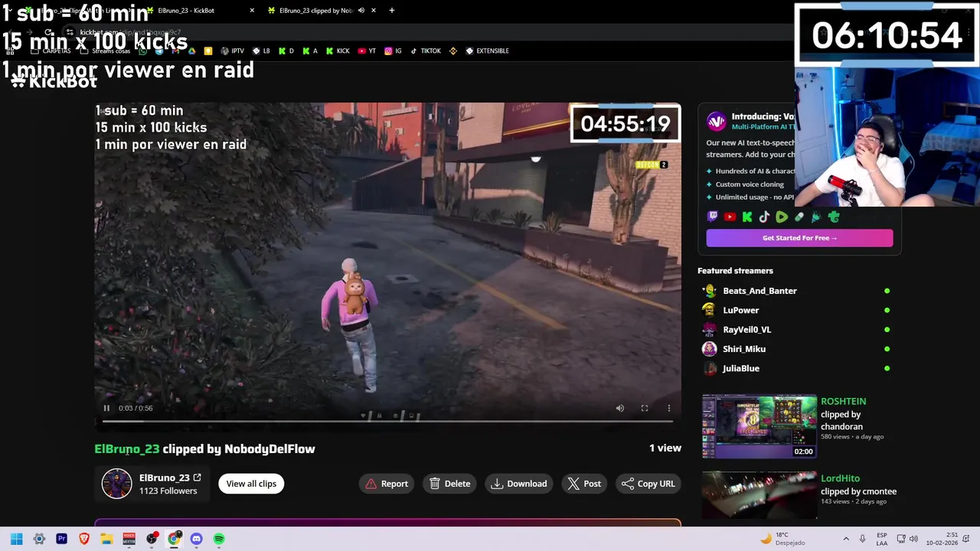The image size is (980, 551).
Task: Mute the audio-playing clip tab
Action: (x=363, y=11)
